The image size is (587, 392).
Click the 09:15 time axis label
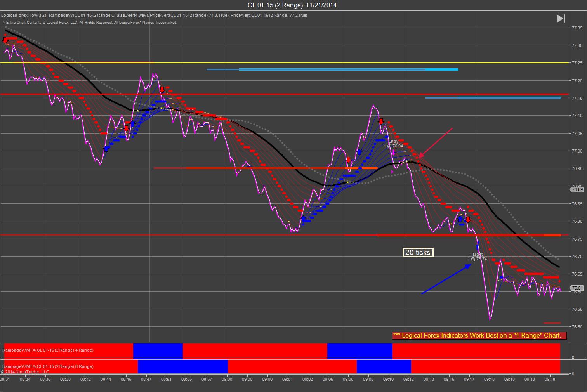449,379
